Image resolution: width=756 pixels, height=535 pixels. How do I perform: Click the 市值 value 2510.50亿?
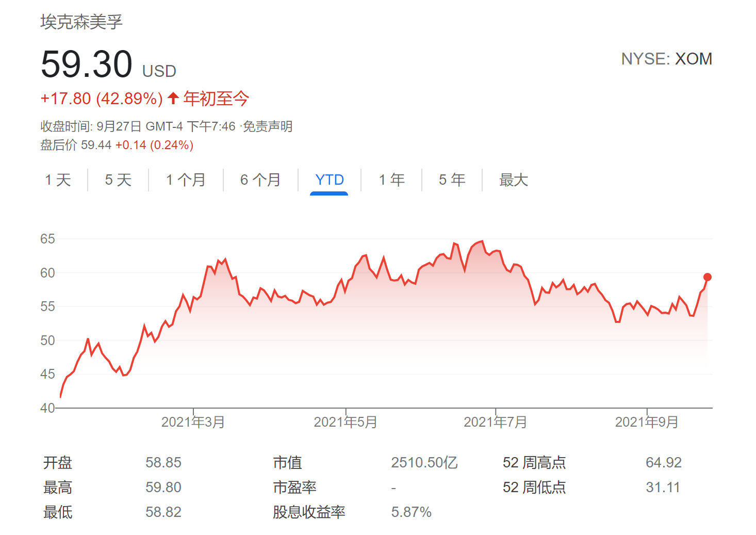[424, 462]
